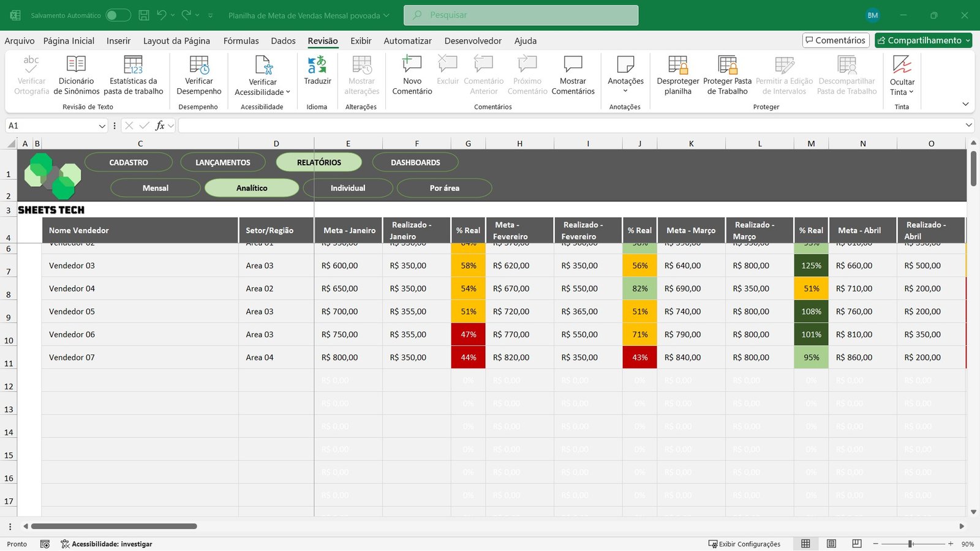Click Permitir a Edição de Intervalos
980x551 pixels.
click(x=785, y=75)
